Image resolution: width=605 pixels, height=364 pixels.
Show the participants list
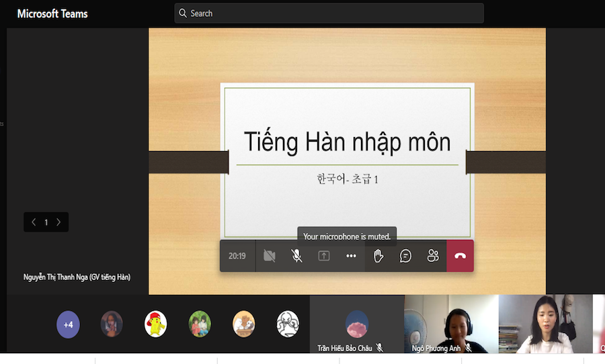[x=433, y=256]
